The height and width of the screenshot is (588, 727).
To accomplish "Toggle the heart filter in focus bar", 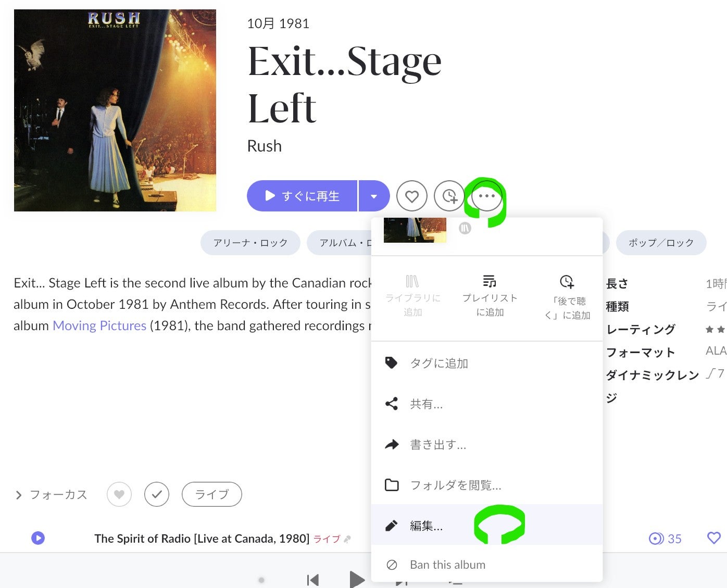I will click(119, 494).
